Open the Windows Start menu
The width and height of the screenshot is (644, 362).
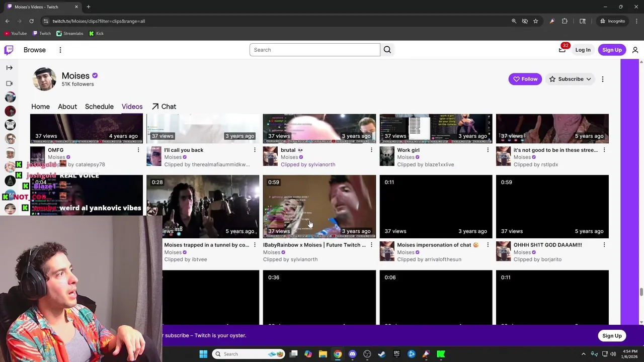(203, 354)
